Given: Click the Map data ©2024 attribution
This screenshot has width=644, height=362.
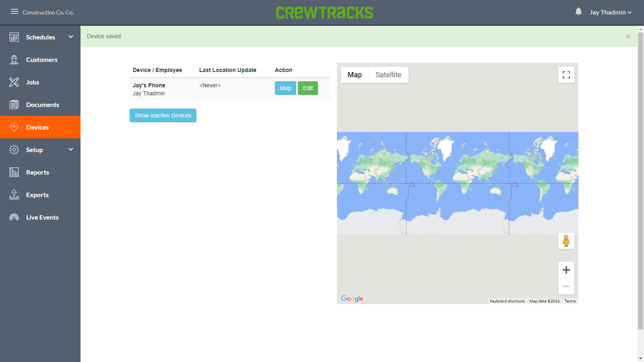Looking at the screenshot, I should coord(545,301).
